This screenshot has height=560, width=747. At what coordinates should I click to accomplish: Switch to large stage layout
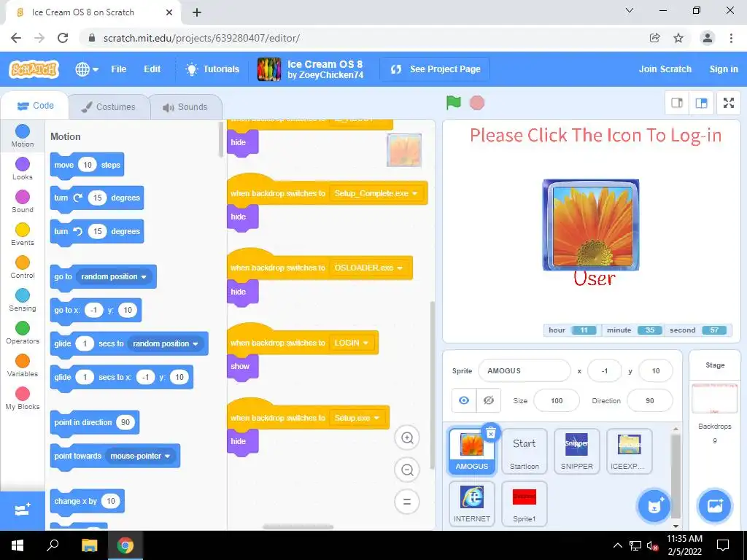pyautogui.click(x=701, y=103)
